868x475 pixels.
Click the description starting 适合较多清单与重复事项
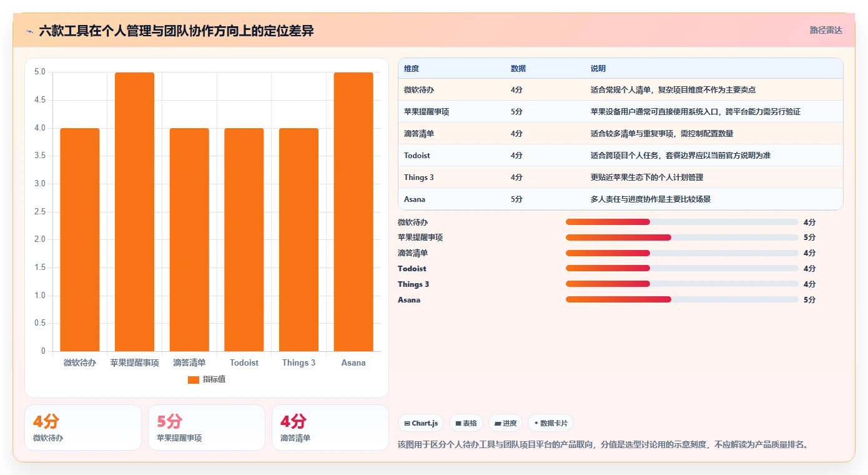click(x=662, y=134)
